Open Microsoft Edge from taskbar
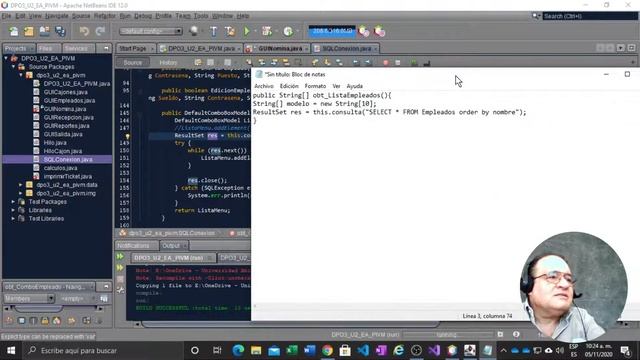The height and width of the screenshot is (360, 640). click(x=238, y=351)
